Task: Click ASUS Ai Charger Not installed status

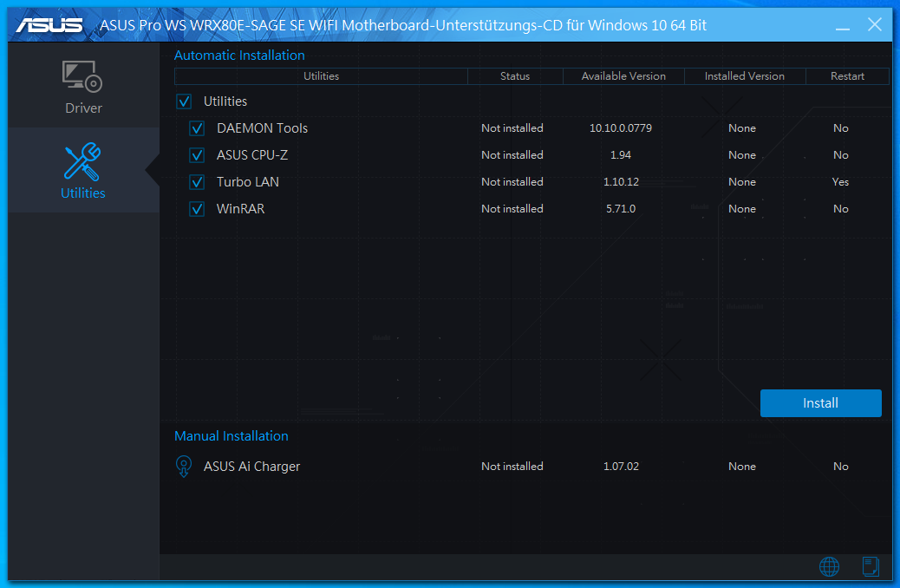Action: [x=512, y=467]
